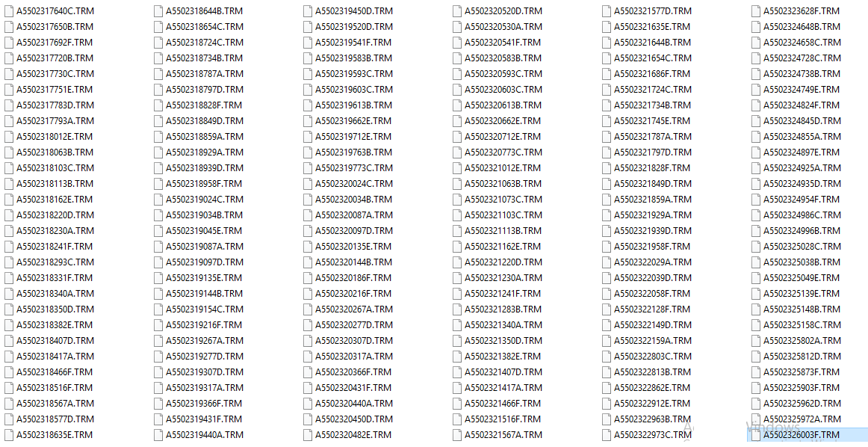Click the icon of A5502318635E.TRM
The height and width of the screenshot is (447, 868).
pyautogui.click(x=9, y=435)
